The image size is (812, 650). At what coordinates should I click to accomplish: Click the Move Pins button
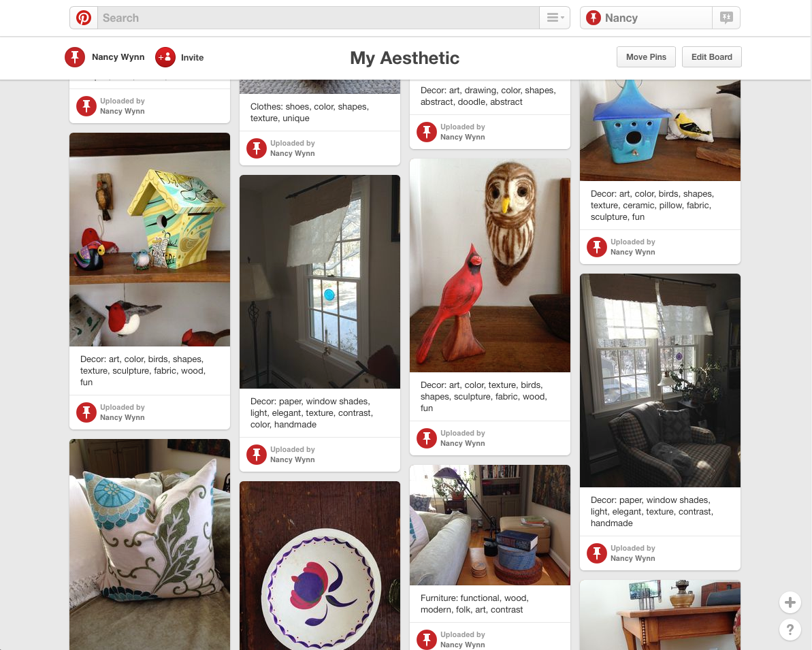click(646, 57)
